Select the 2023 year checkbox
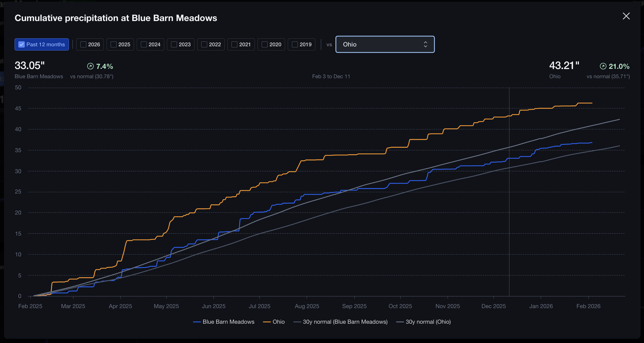The width and height of the screenshot is (644, 343). (174, 45)
